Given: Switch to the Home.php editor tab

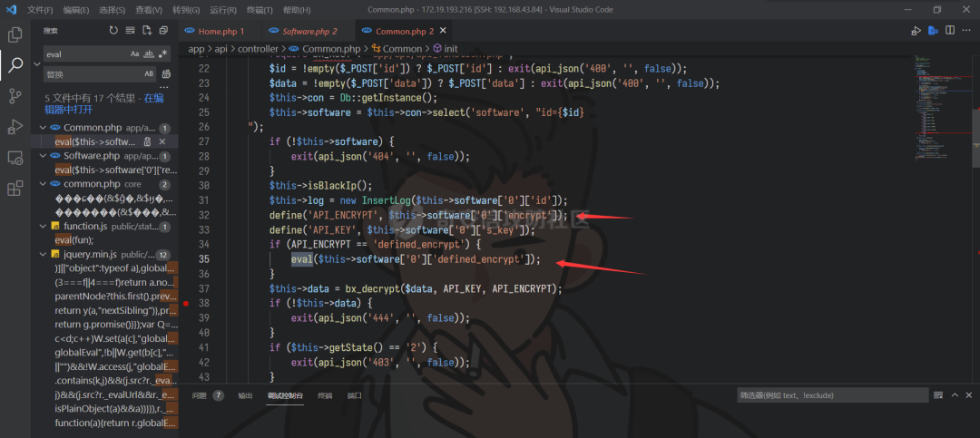Looking at the screenshot, I should (x=220, y=31).
